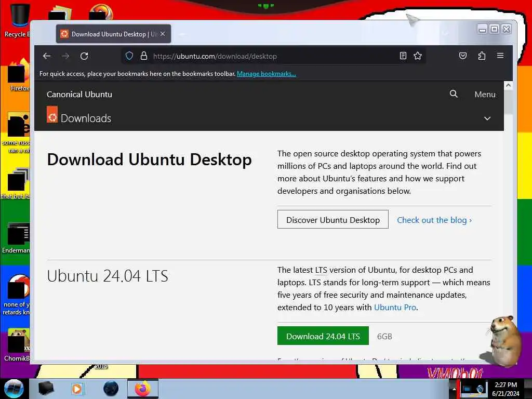The height and width of the screenshot is (399, 532).
Task: Open the list all tabs chevron
Action: 445,34
